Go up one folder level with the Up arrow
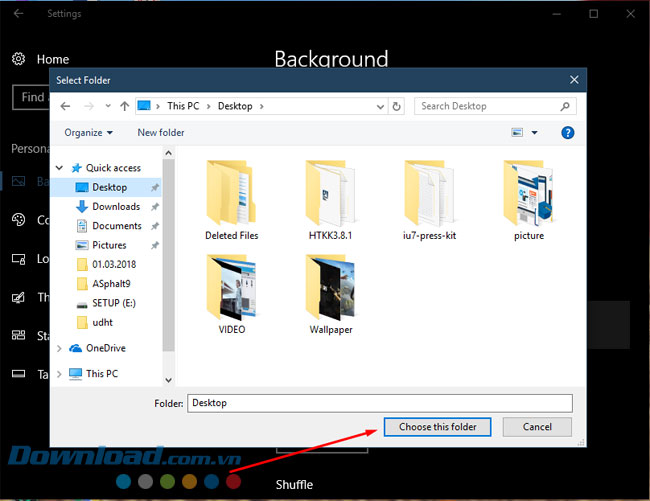The width and height of the screenshot is (650, 501). [124, 106]
